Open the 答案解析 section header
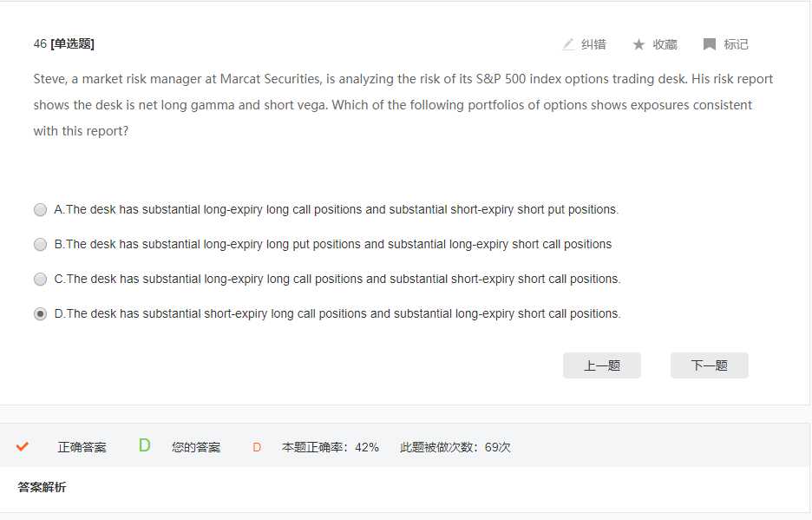 (42, 487)
